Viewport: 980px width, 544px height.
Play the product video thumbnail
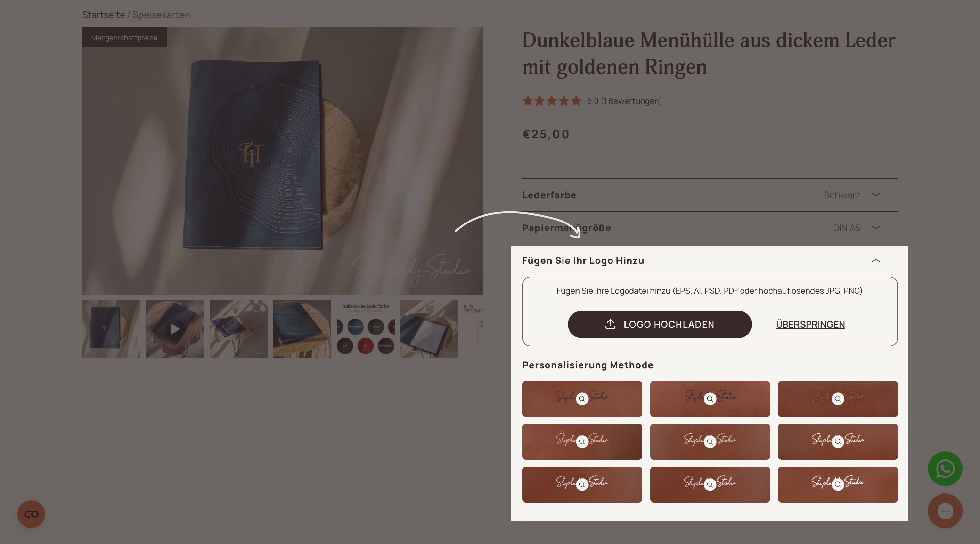[x=175, y=329]
